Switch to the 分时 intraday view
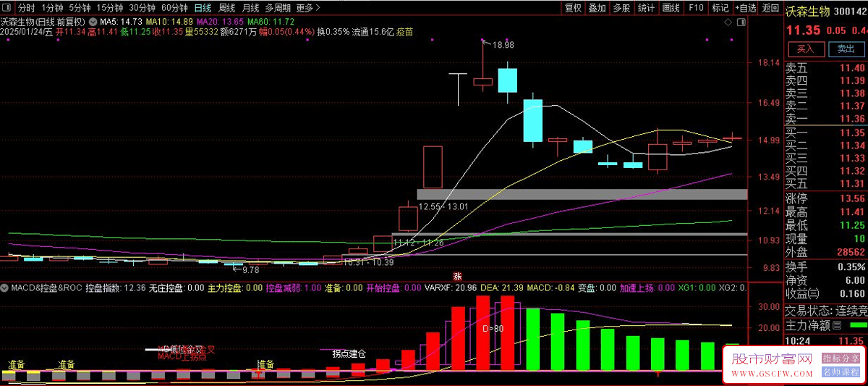The height and width of the screenshot is (386, 868). coord(26,8)
